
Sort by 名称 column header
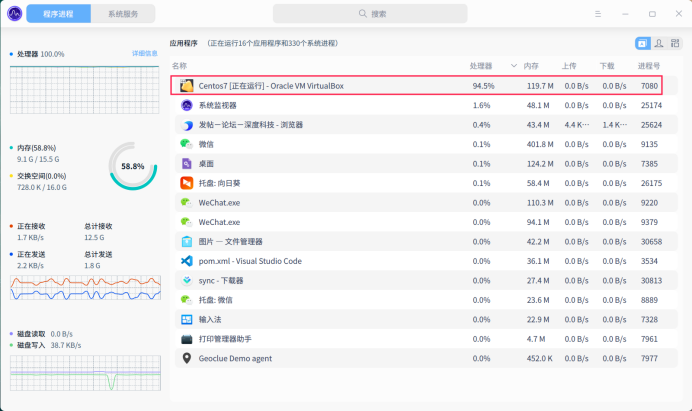coord(180,66)
